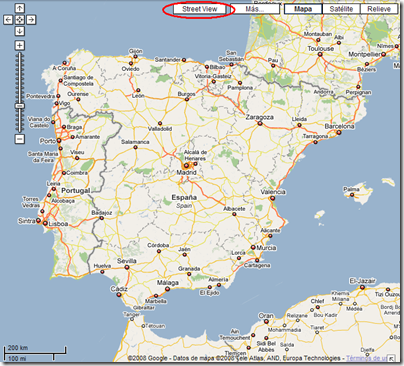404x366 pixels.
Task: Click the Gibraltar label
Action: 144,308
